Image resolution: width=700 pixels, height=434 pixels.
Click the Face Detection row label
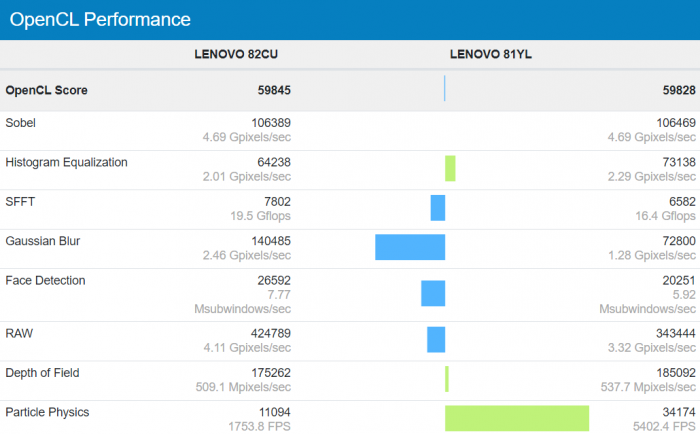click(x=46, y=280)
